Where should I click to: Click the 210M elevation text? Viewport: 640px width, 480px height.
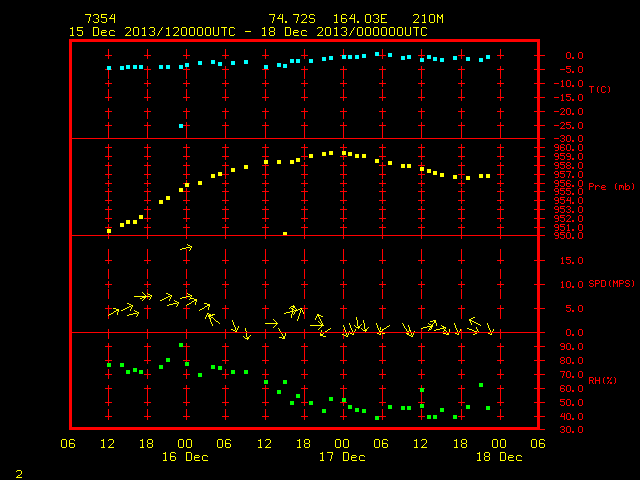428,19
